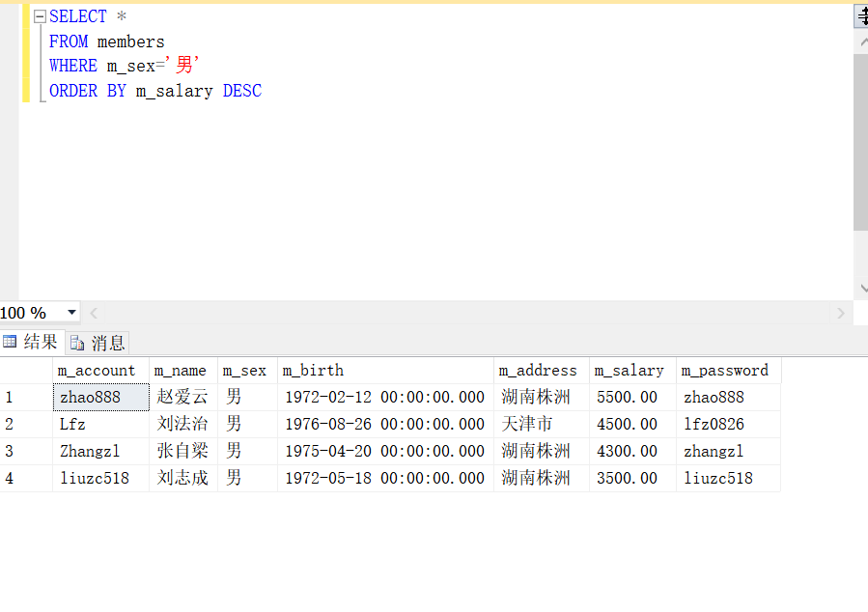The width and height of the screenshot is (868, 612).
Task: Click the address cell 天津市
Action: 542,425
